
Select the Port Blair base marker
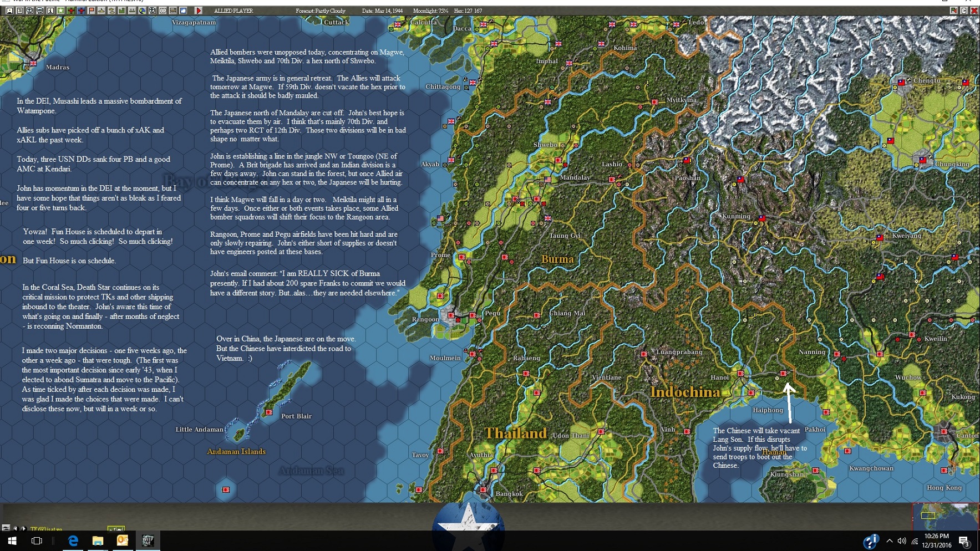pyautogui.click(x=269, y=412)
